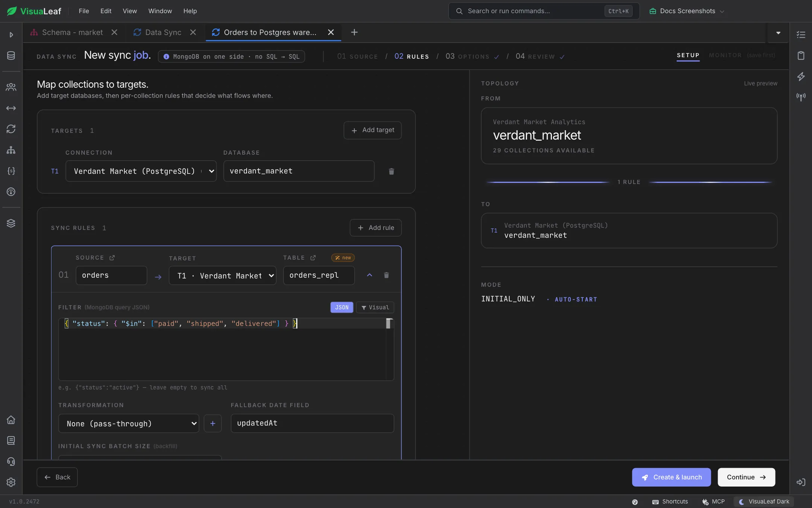The width and height of the screenshot is (812, 508).
Task: Go to the home icon in sidebar
Action: coord(11,420)
